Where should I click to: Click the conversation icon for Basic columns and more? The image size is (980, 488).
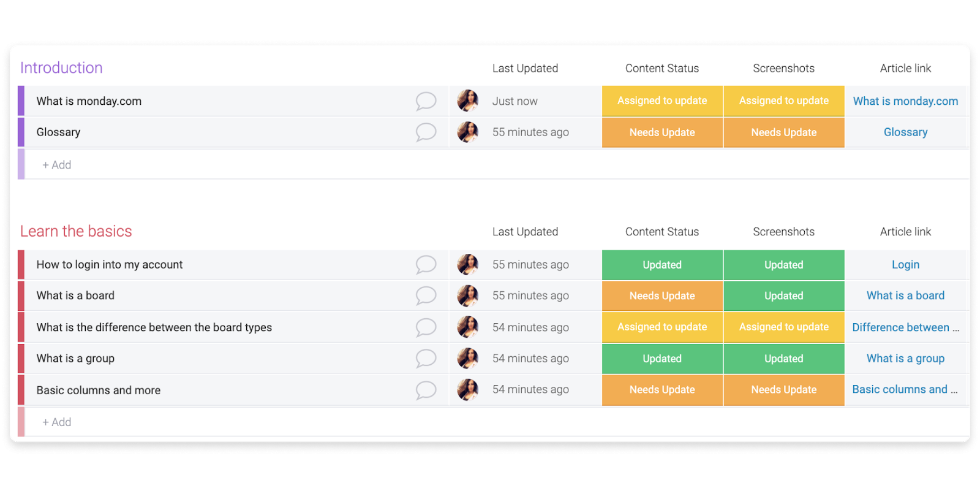click(427, 389)
